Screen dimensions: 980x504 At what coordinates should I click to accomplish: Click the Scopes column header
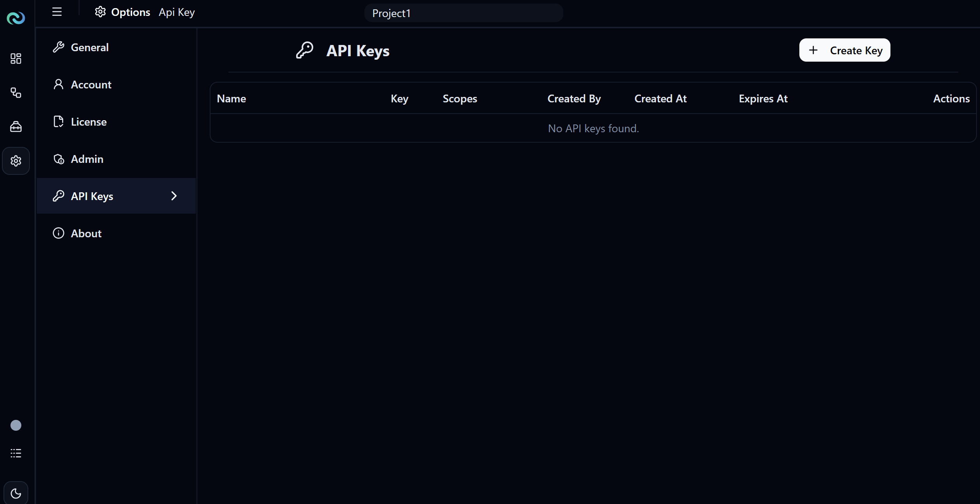click(x=460, y=98)
